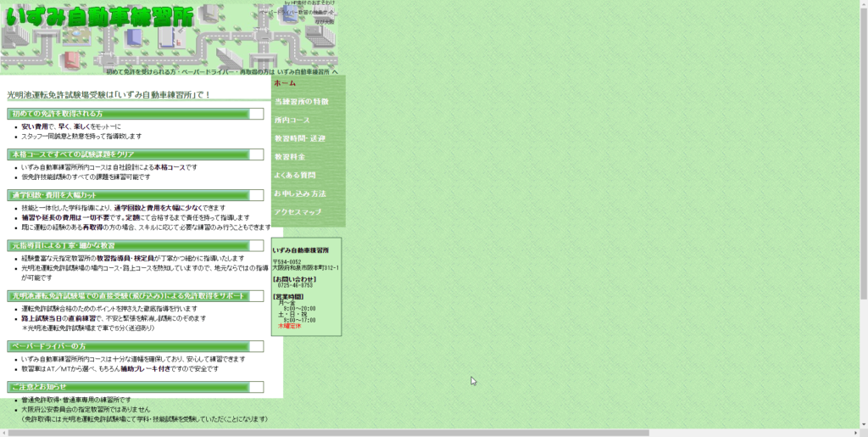Click the scroll left arrow button
This screenshot has height=437, width=868.
click(x=4, y=433)
